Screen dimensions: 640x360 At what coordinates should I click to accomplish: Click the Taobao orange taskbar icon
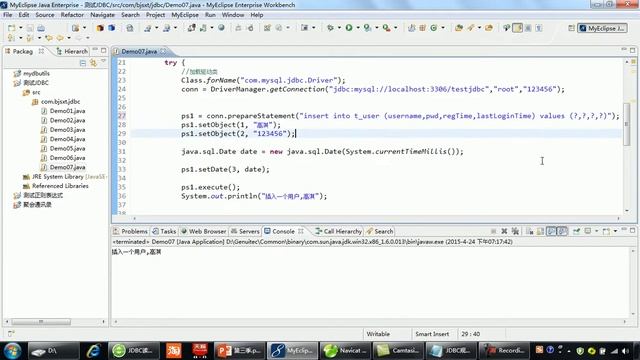[173, 351]
